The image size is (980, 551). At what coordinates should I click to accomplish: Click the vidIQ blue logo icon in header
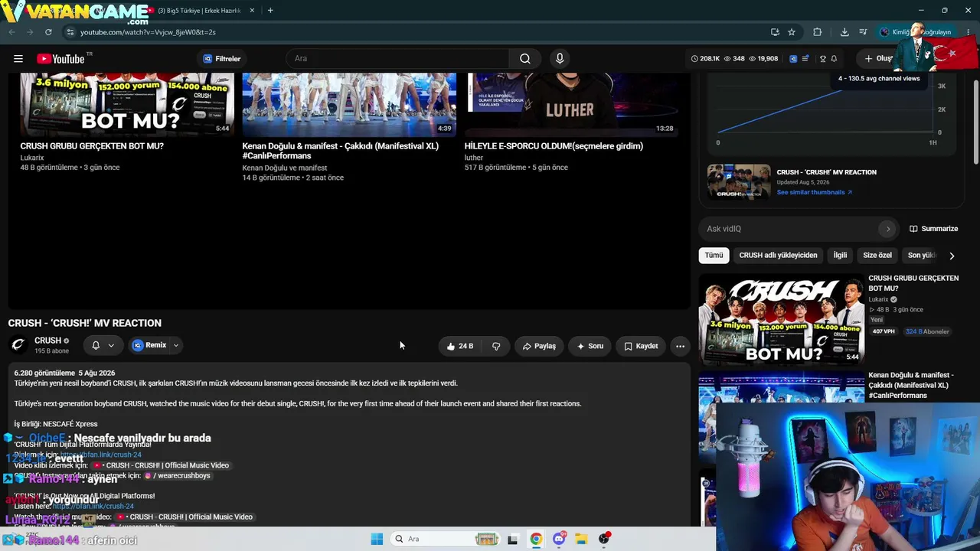coord(793,59)
